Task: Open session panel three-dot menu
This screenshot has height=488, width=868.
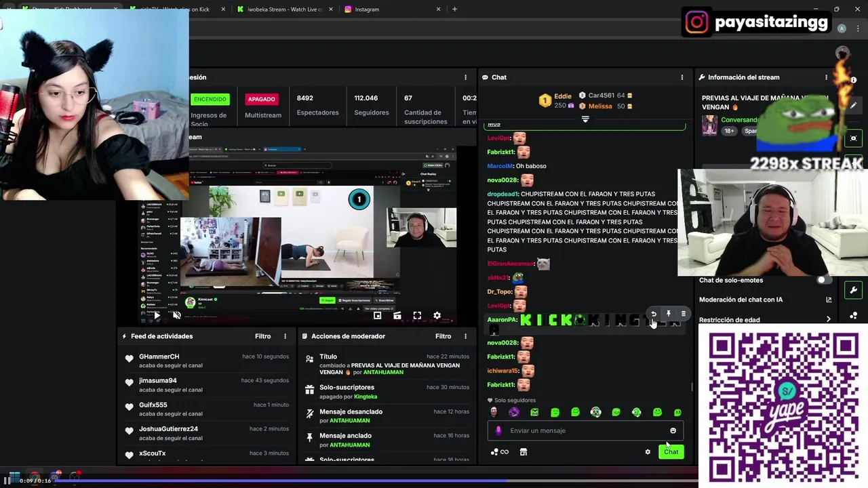Action: click(465, 77)
